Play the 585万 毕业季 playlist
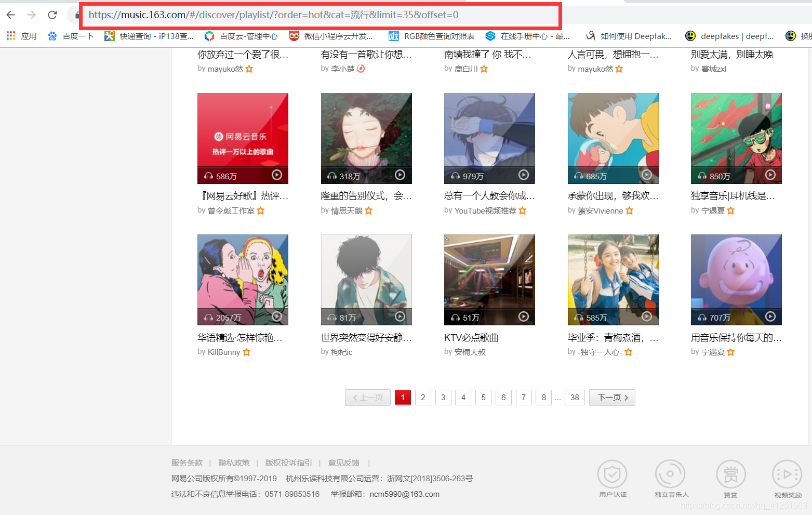Screen dimensions: 812x515 (x=647, y=316)
